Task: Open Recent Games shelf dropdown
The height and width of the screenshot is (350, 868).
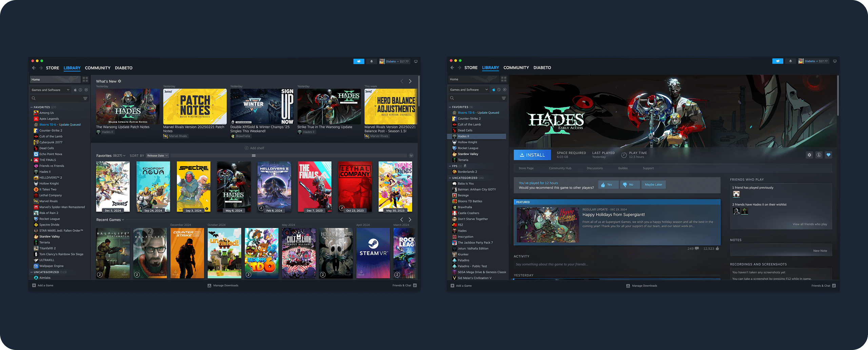Action: point(110,220)
